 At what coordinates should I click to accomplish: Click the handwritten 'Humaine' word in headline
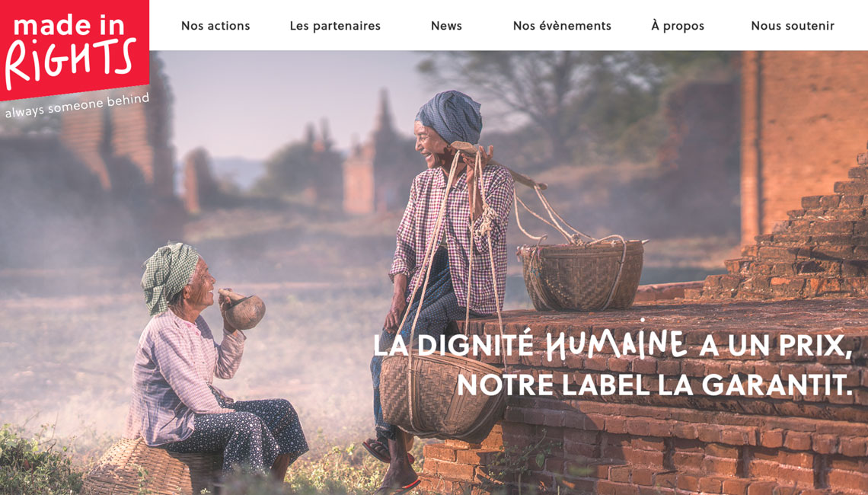pyautogui.click(x=615, y=343)
